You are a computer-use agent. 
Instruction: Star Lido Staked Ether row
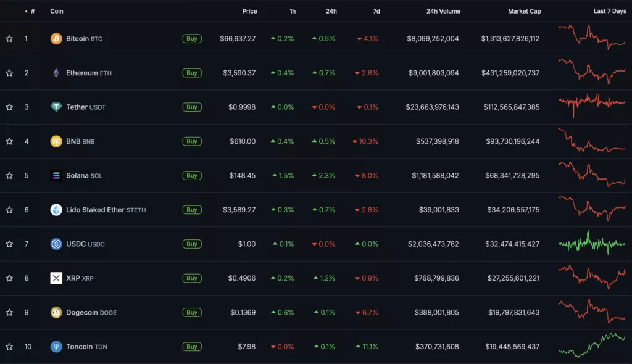pos(9,210)
